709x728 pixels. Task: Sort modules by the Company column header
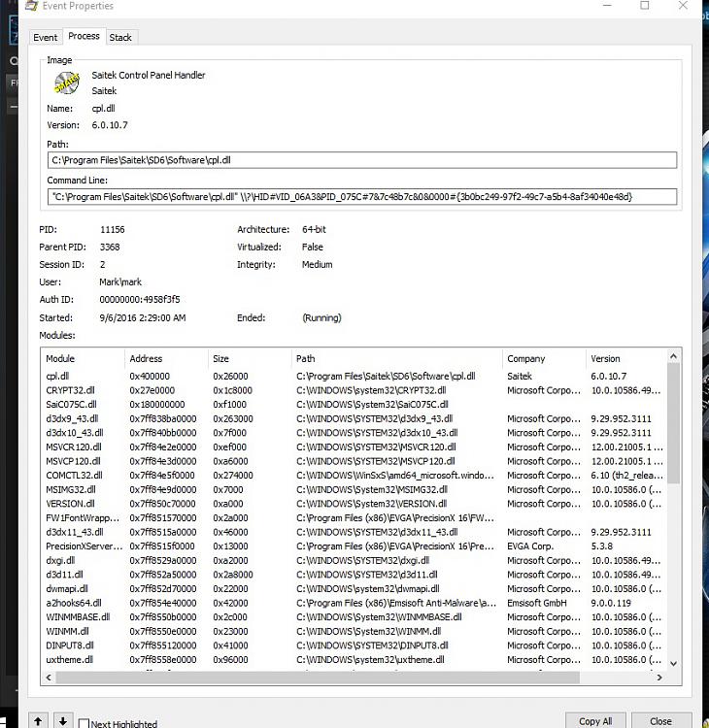click(544, 358)
